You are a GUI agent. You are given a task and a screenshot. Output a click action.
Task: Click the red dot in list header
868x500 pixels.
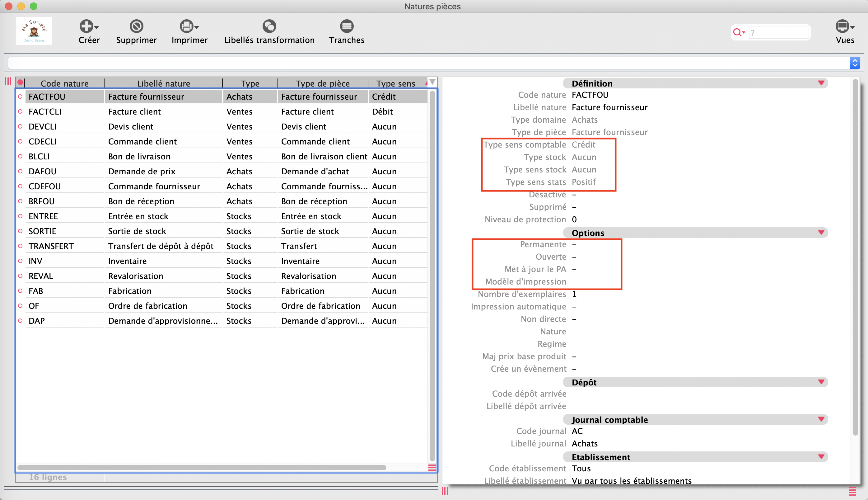click(20, 83)
